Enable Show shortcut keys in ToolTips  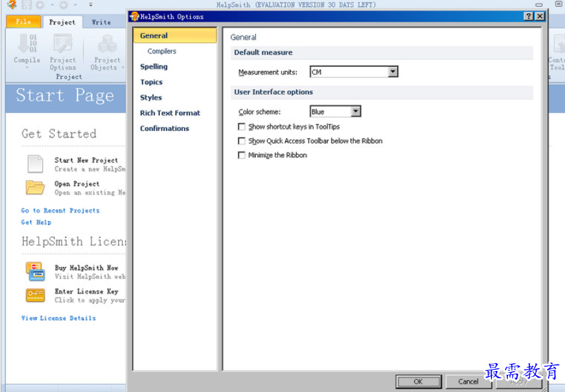pos(241,127)
